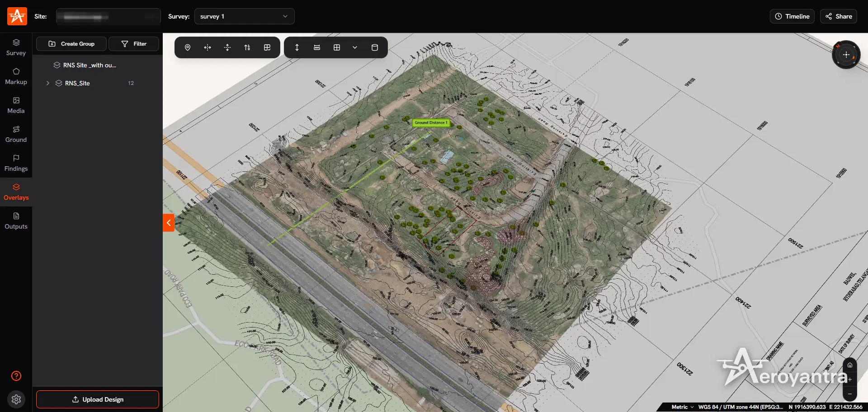Reset map to home view
Image resolution: width=868 pixels, height=412 pixels.
850,365
